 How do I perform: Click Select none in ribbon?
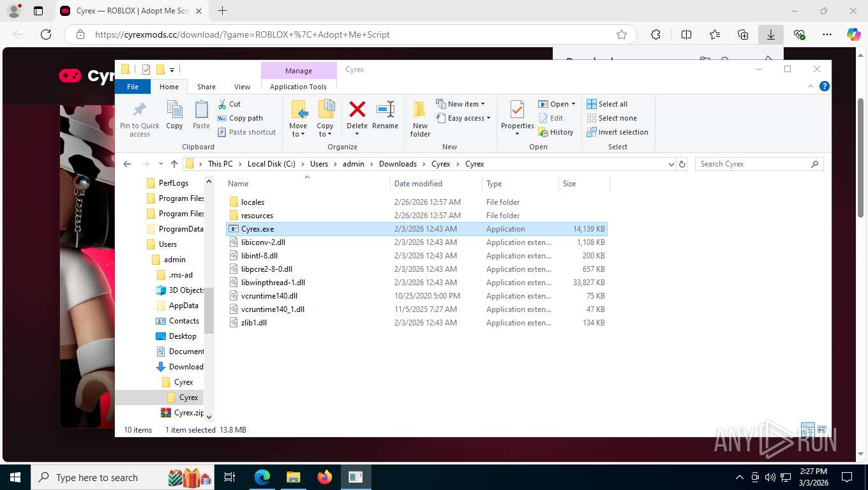(611, 118)
